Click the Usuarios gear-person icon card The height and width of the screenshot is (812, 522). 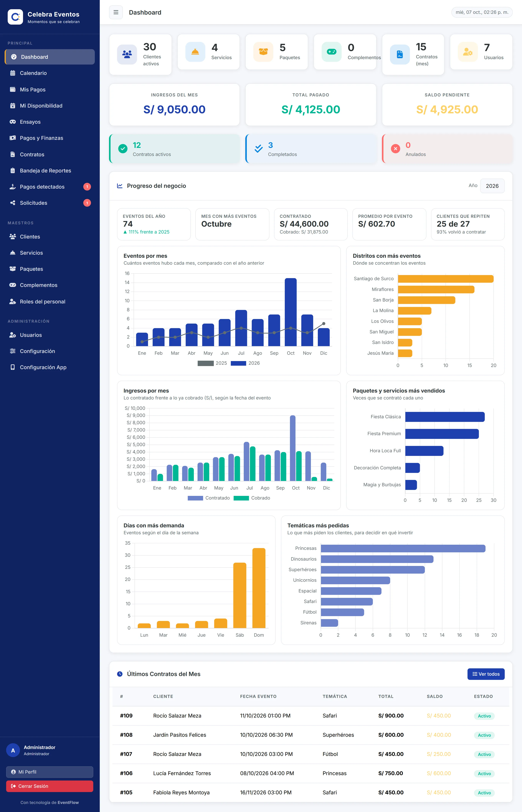(468, 52)
